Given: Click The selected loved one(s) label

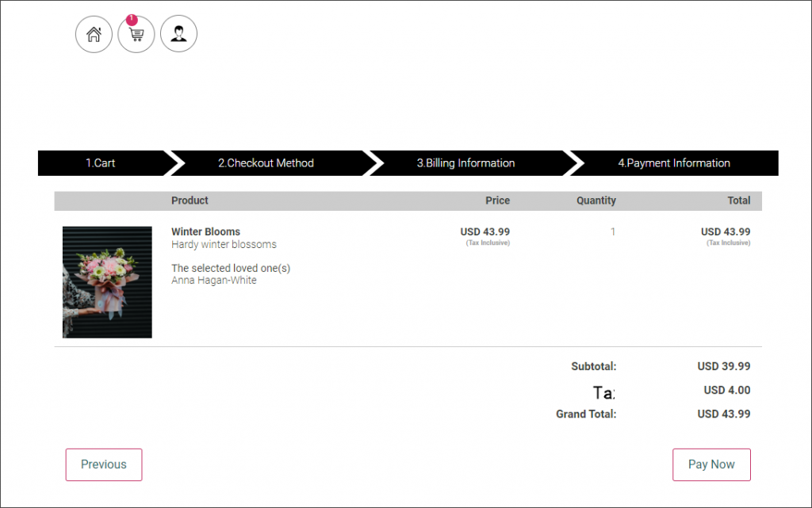Looking at the screenshot, I should pos(231,268).
